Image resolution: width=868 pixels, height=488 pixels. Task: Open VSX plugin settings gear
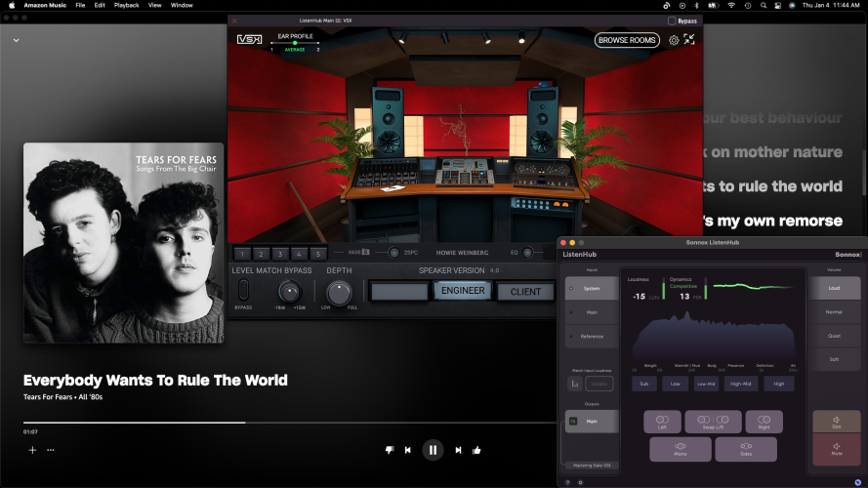click(x=674, y=40)
